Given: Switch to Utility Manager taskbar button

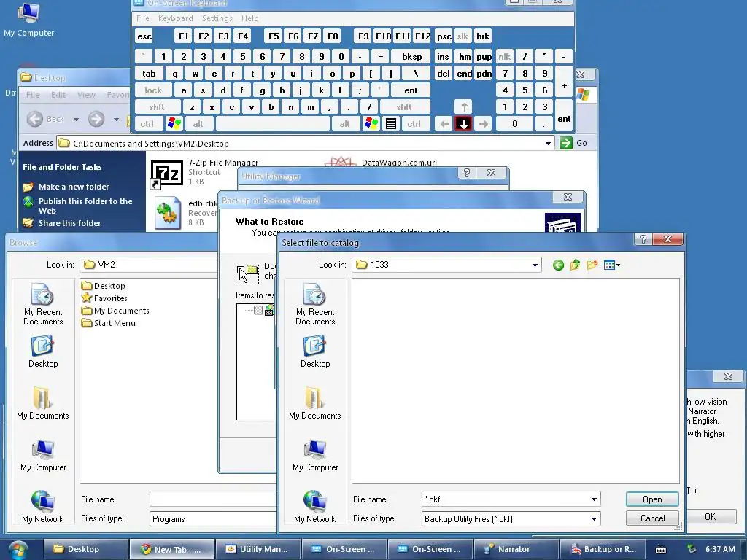Looking at the screenshot, I should point(258,549).
